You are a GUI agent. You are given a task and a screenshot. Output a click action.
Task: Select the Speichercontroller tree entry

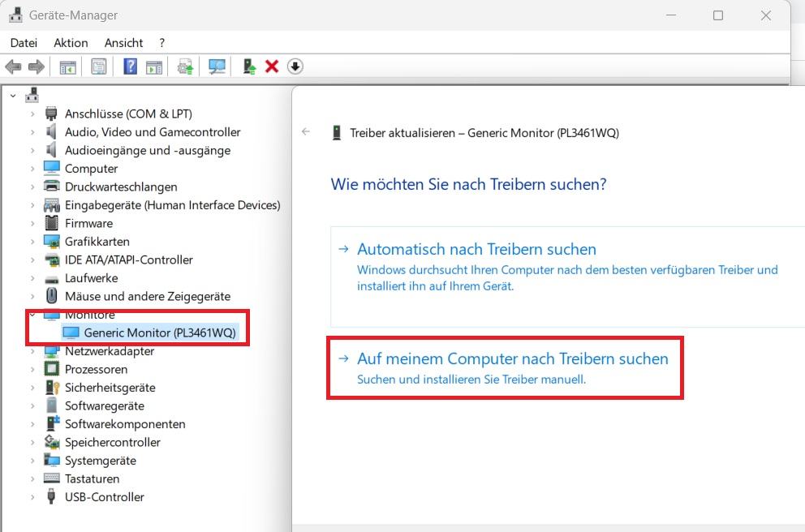click(x=113, y=442)
